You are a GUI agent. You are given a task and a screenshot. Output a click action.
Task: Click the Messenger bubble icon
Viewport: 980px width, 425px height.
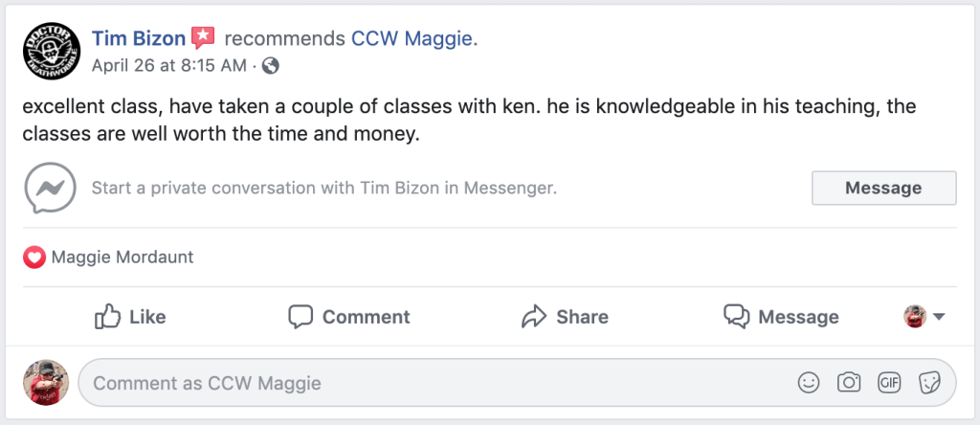coord(51,188)
